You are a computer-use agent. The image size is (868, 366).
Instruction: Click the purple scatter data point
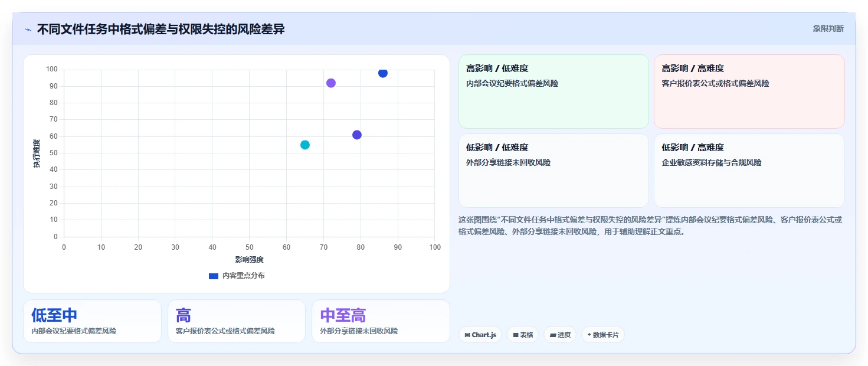[331, 83]
